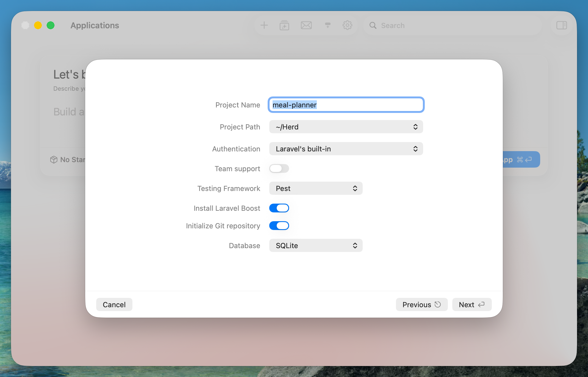Click the Cancel button
This screenshot has height=377, width=588.
coord(114,304)
